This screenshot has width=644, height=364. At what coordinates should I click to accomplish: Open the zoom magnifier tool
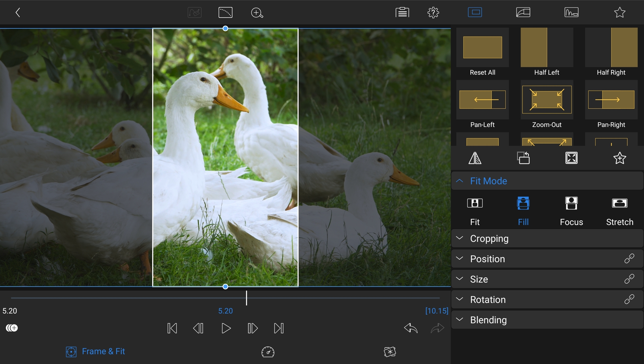click(x=257, y=13)
